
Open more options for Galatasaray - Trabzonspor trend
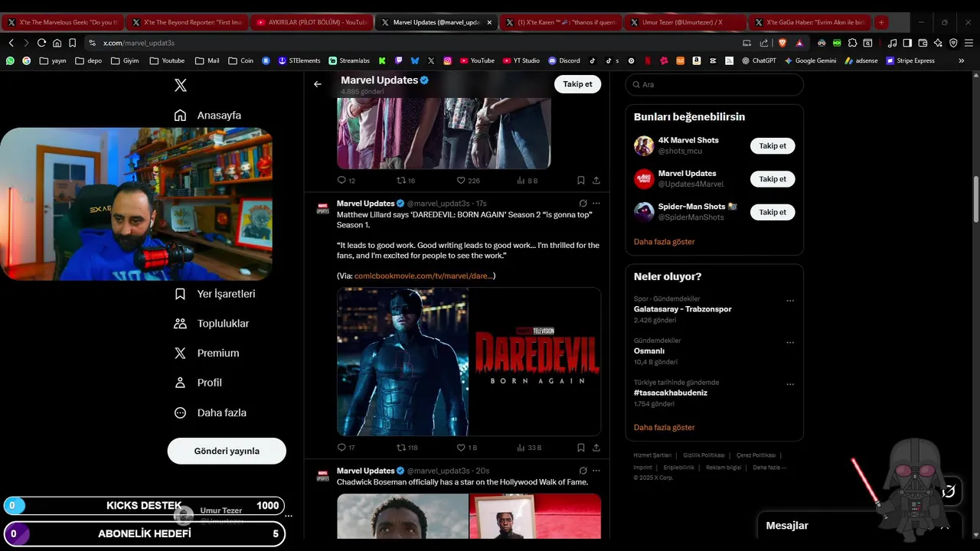790,301
